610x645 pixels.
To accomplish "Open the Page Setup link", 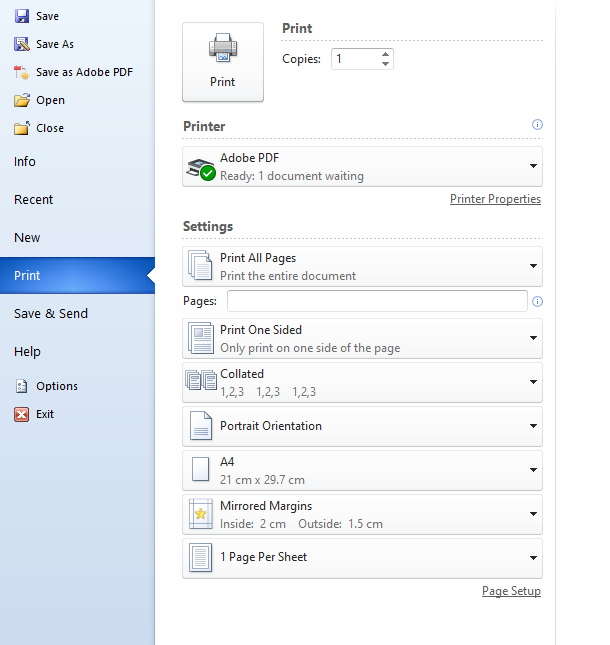I will [x=511, y=591].
